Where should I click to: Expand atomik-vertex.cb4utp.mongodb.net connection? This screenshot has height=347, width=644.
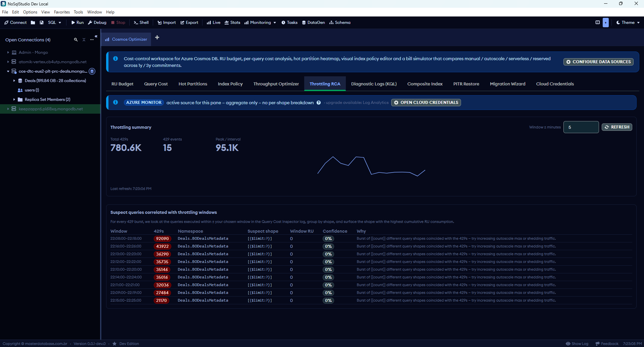[8, 62]
